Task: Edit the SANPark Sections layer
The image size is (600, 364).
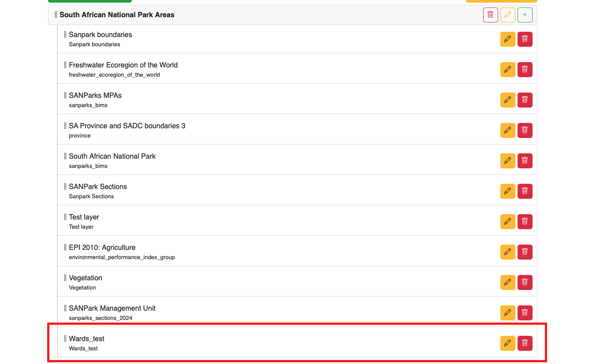Action: pos(508,191)
